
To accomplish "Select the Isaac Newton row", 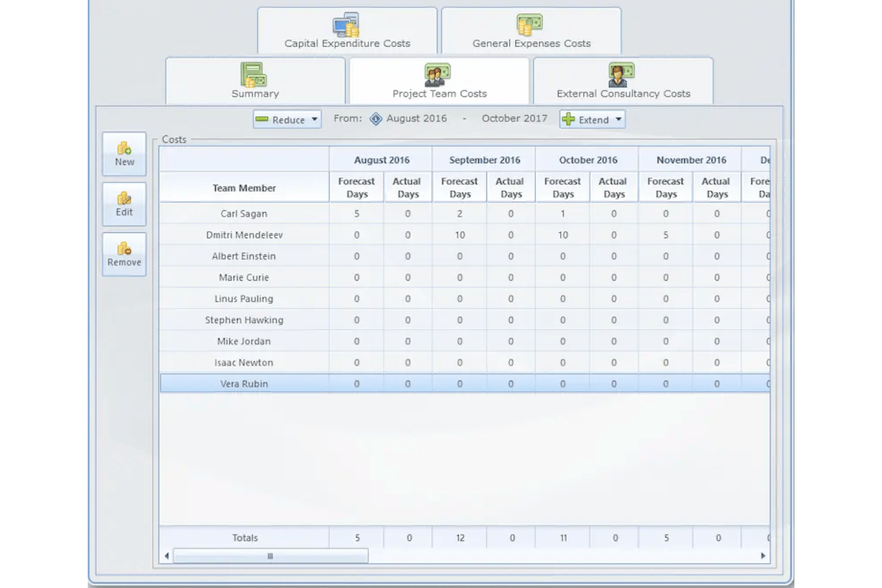I will click(x=465, y=363).
